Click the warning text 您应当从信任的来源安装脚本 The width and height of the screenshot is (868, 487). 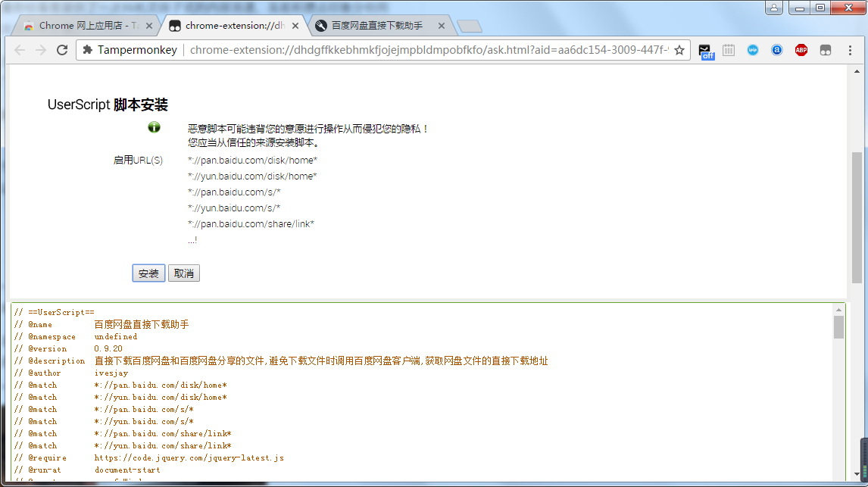[x=253, y=143]
